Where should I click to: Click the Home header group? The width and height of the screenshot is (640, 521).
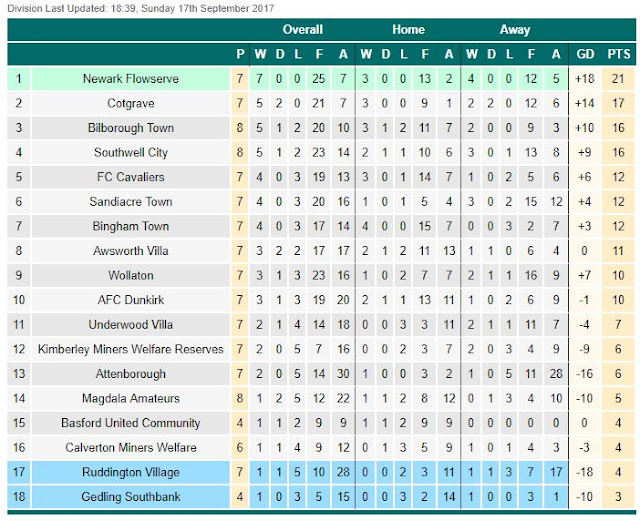(x=408, y=29)
